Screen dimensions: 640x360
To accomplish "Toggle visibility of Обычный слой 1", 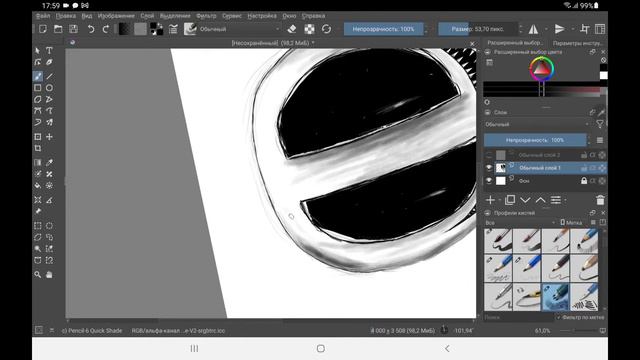I will pos(489,168).
